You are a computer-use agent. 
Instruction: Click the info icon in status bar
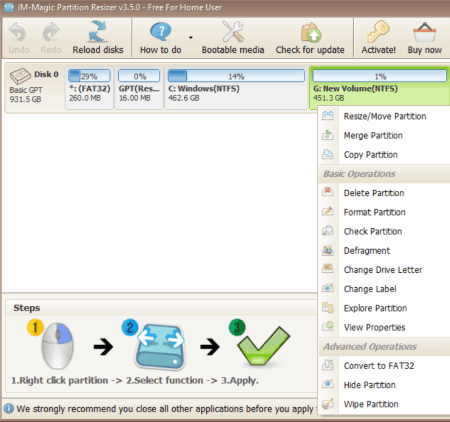9,408
